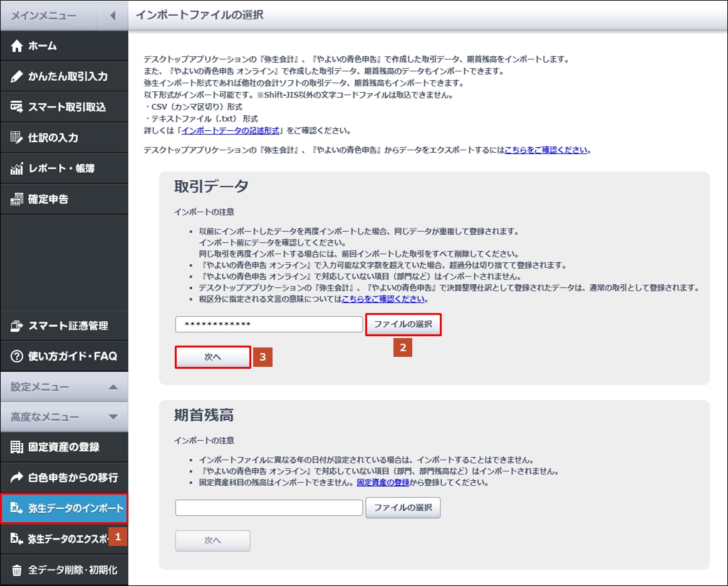Click the スマート証憑管理 icon
The height and width of the screenshot is (586, 728).
point(17,326)
